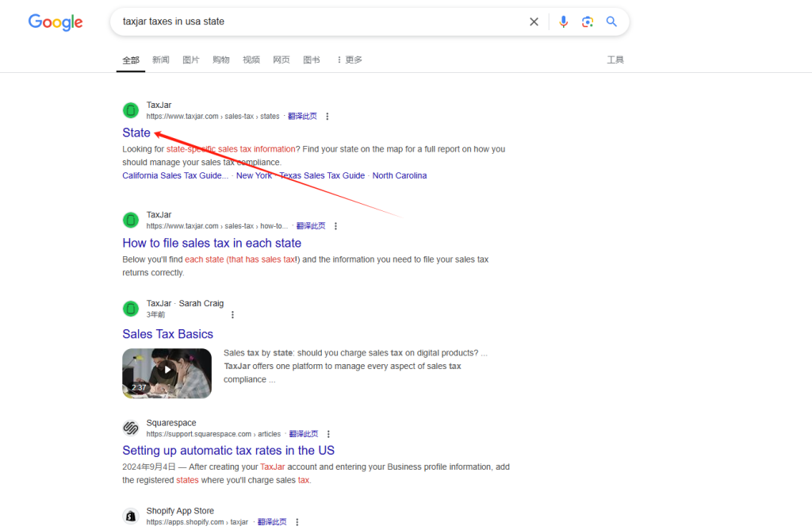Open the "Texas Sales Tax Guide" sitelink

(322, 175)
